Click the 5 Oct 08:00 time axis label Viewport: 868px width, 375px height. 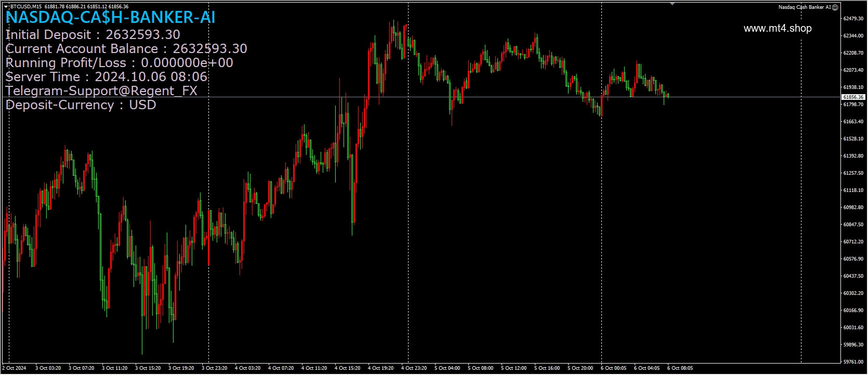pyautogui.click(x=480, y=368)
